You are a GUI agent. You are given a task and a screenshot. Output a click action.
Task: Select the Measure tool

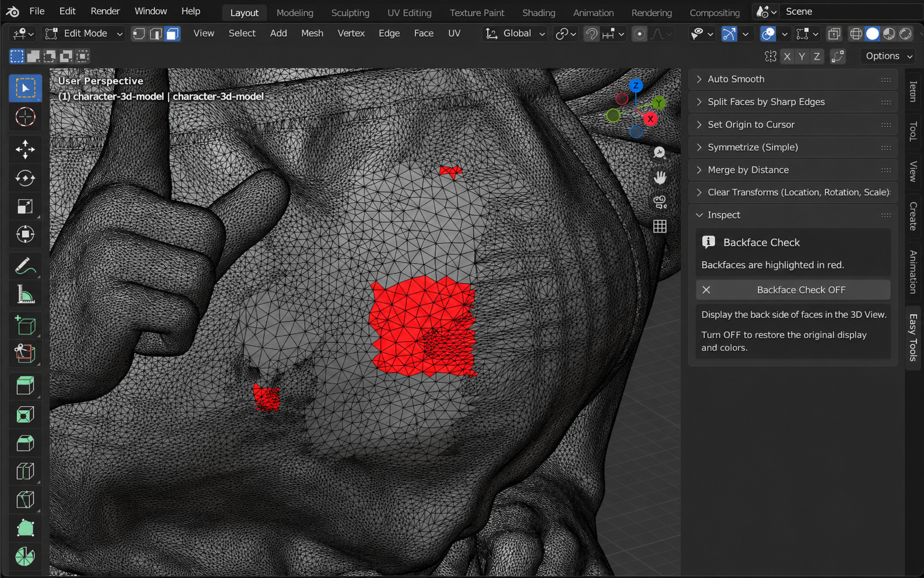tap(25, 295)
